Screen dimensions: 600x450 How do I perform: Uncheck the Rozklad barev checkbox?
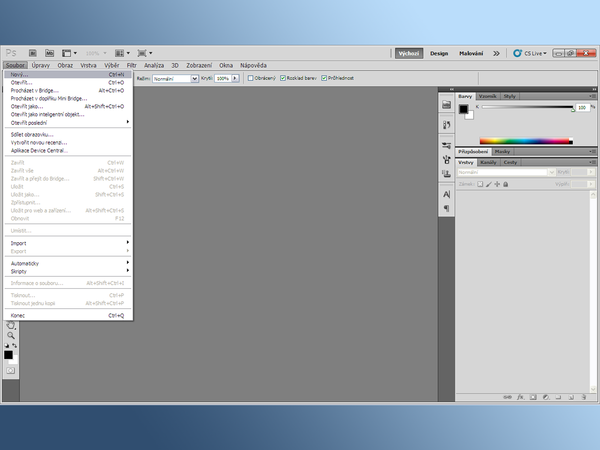(x=285, y=77)
